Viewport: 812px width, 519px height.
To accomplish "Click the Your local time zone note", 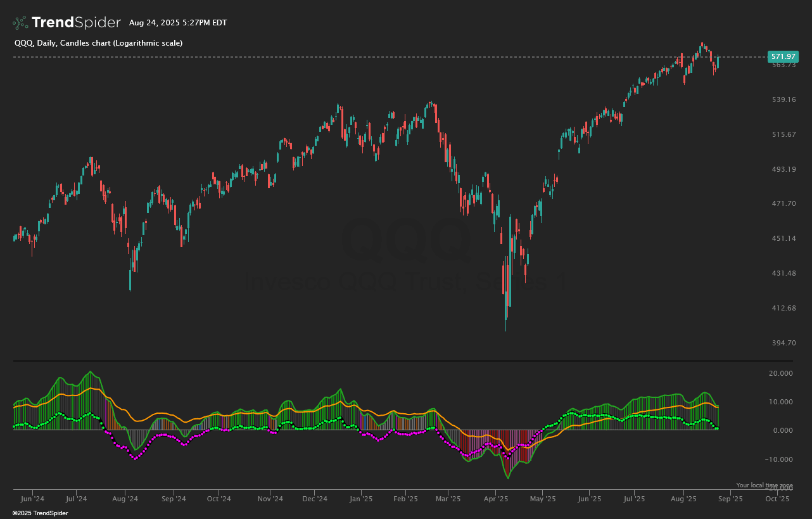I will pyautogui.click(x=764, y=485).
